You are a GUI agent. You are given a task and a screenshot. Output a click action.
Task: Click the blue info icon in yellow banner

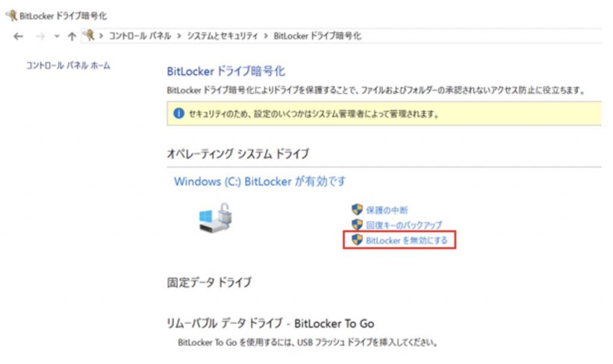click(178, 113)
